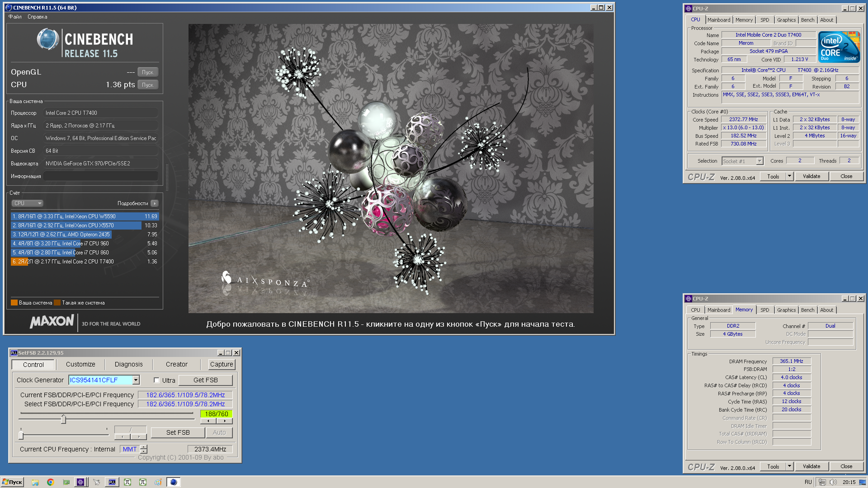The image size is (868, 488).
Task: Run the OpenGL test with its Пуск button
Action: (148, 72)
